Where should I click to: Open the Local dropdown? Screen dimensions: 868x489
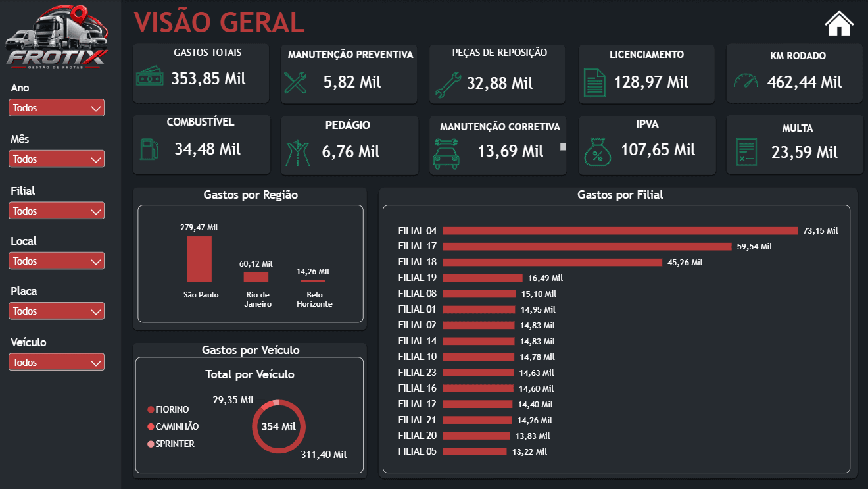coord(57,261)
